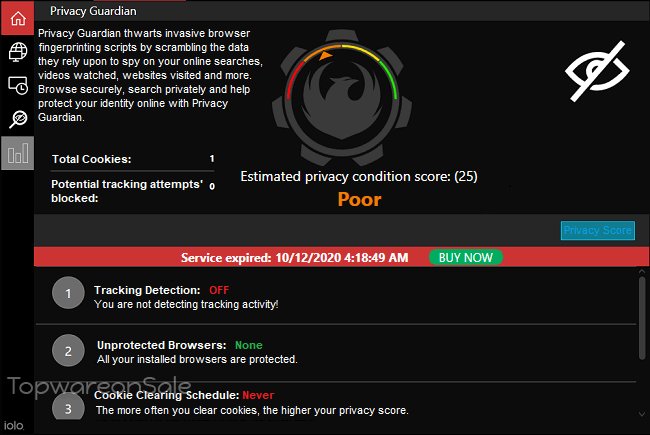The image size is (650, 435).
Task: Click the Total Cookies label
Action: [x=92, y=159]
